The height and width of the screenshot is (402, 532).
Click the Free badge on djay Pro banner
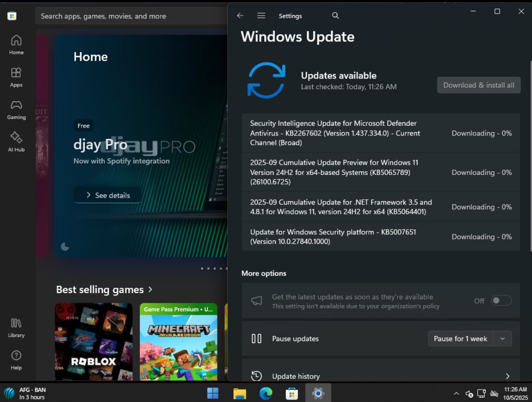[x=83, y=126]
